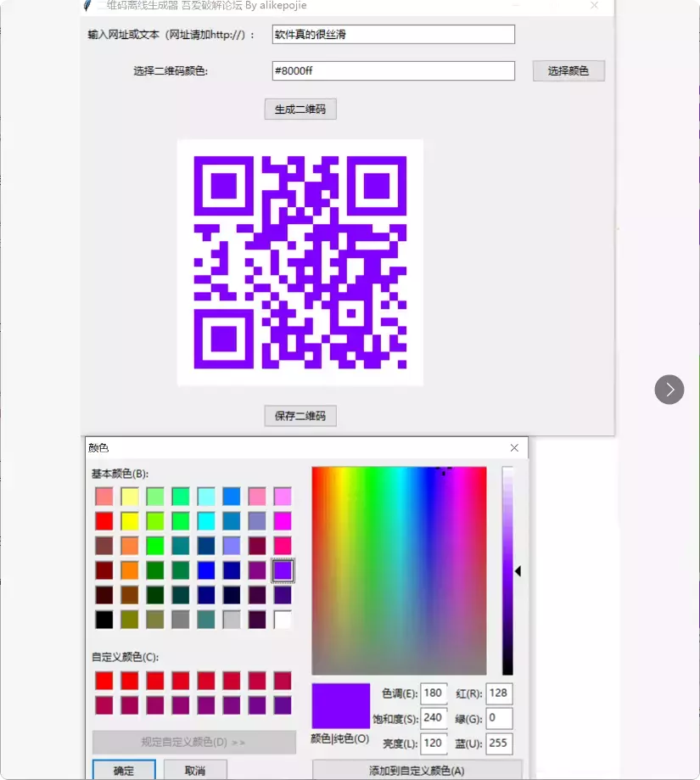
Task: Click 添加到自定义颜色 button
Action: click(417, 771)
